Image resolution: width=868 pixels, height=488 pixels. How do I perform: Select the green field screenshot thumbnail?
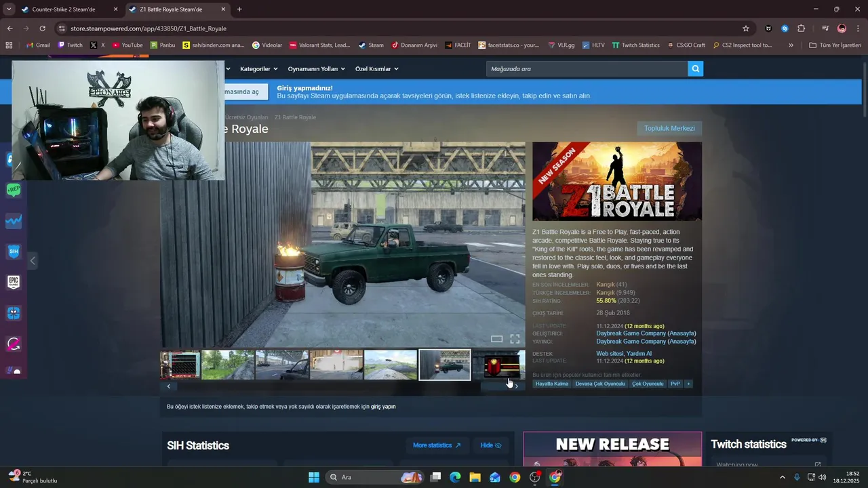tap(228, 365)
